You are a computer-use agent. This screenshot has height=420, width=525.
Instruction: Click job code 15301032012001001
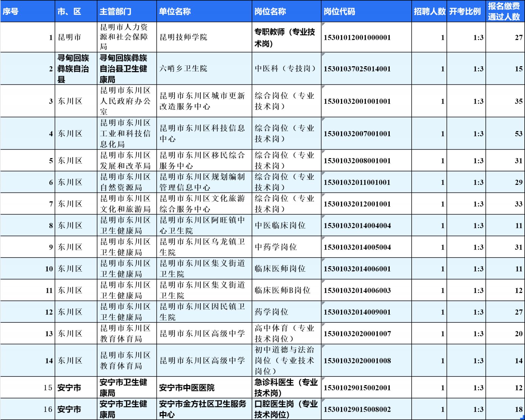point(366,204)
